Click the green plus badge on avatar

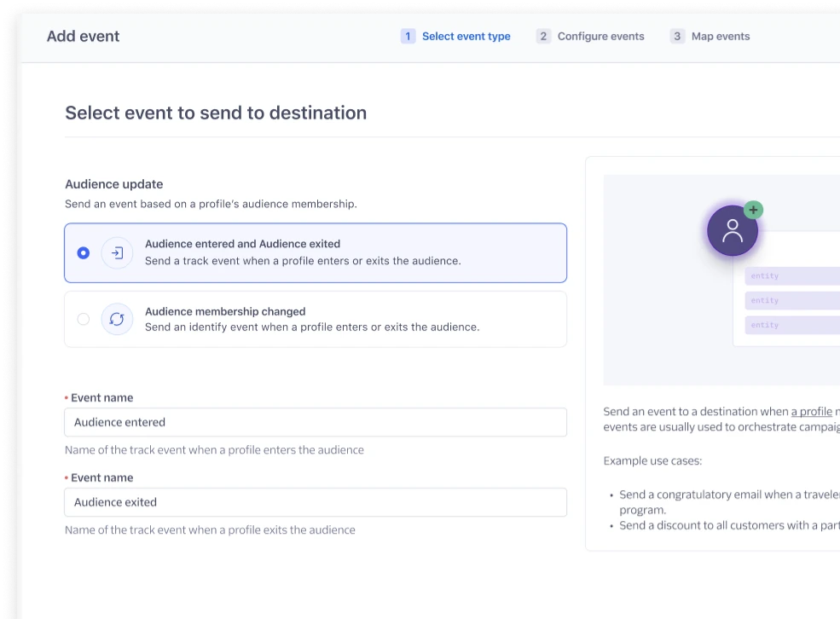pyautogui.click(x=753, y=210)
